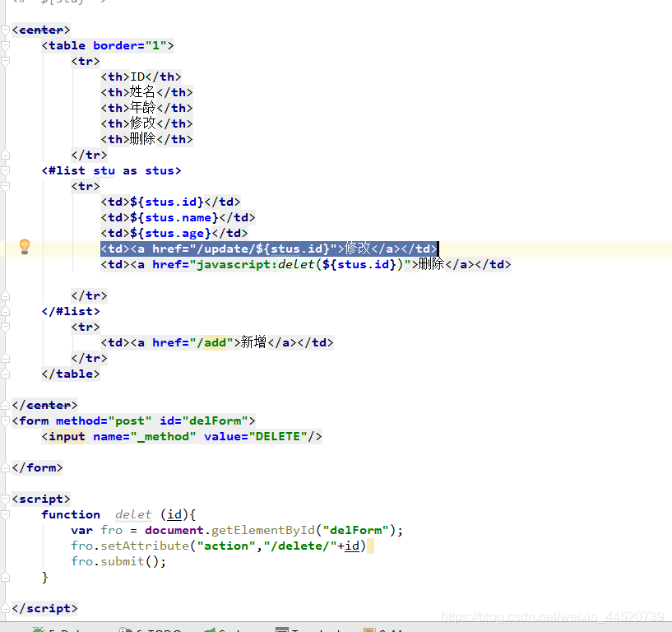
Task: Click the 删除 table header line
Action: (x=146, y=139)
